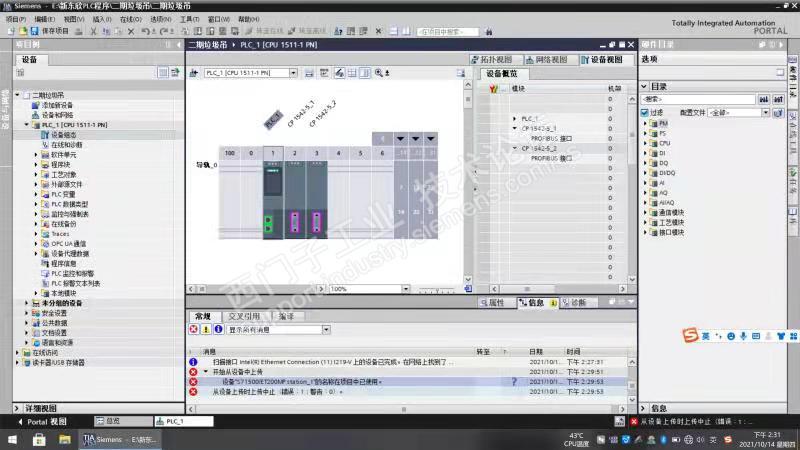
Task: Expand the Details view panel
Action: point(16,408)
